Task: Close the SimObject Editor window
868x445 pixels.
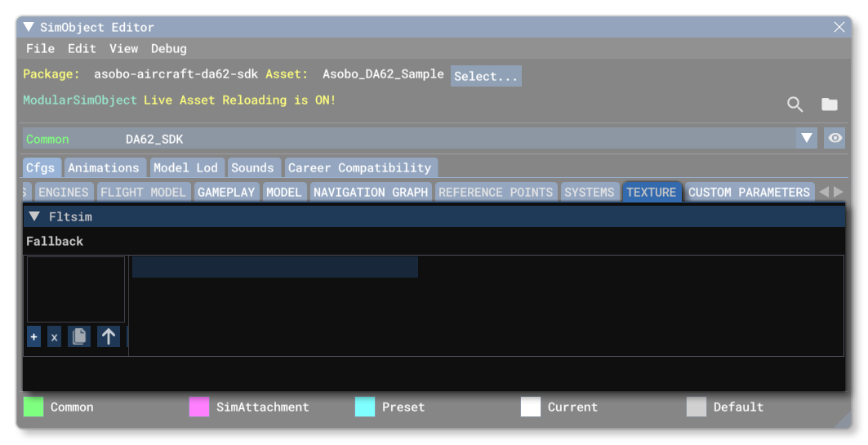Action: tap(839, 27)
